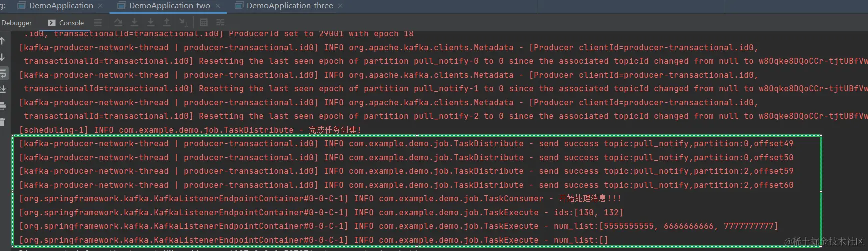Toggle scroll to end of console

click(x=3, y=89)
